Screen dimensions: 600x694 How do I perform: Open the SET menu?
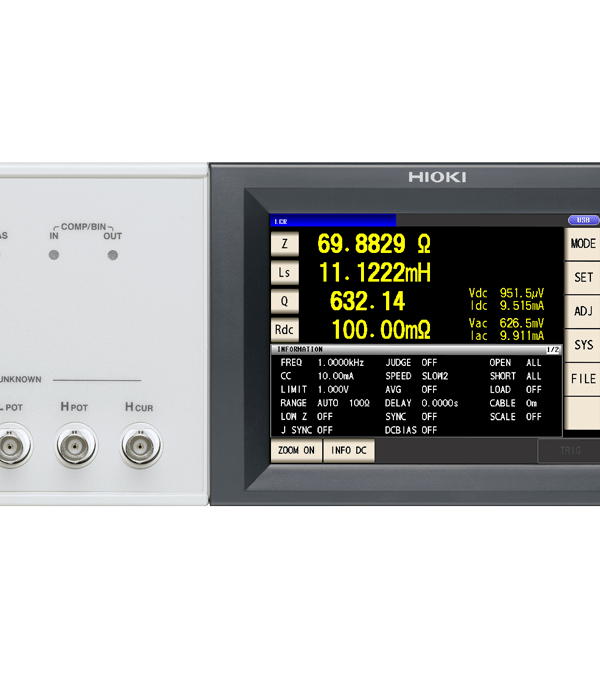[582, 278]
